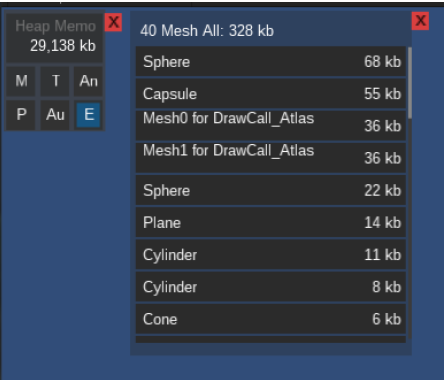
Task: Close the Heap Memo panel
Action: click(113, 23)
